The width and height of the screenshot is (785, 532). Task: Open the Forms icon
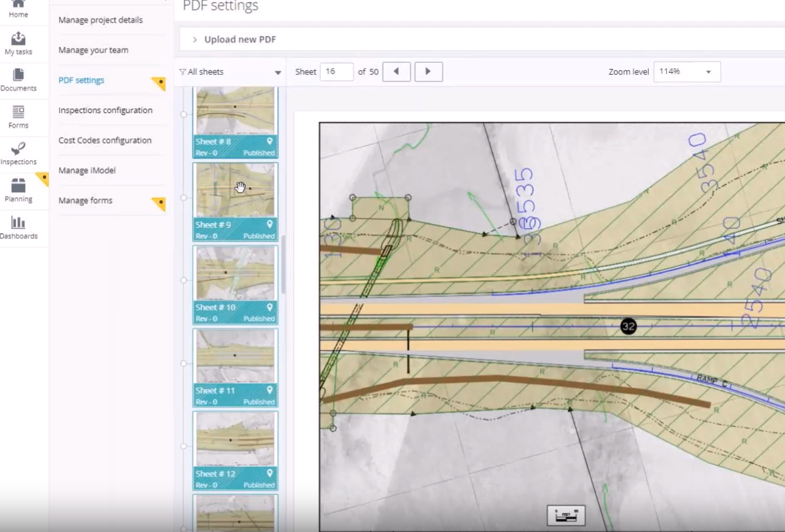point(18,112)
